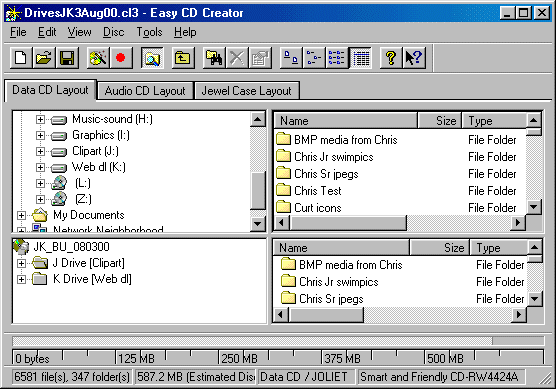Select the J Drive [Clipart] folder
Viewport: 556px width, 389px height.
(x=89, y=263)
